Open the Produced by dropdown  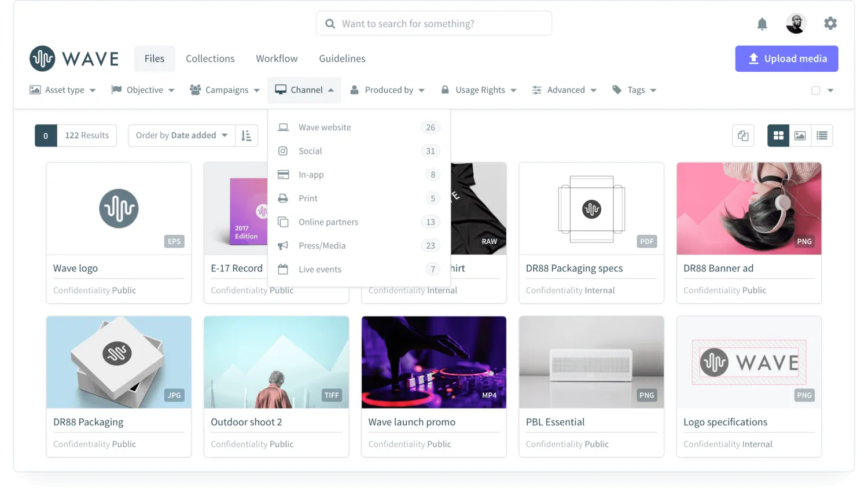pos(387,90)
